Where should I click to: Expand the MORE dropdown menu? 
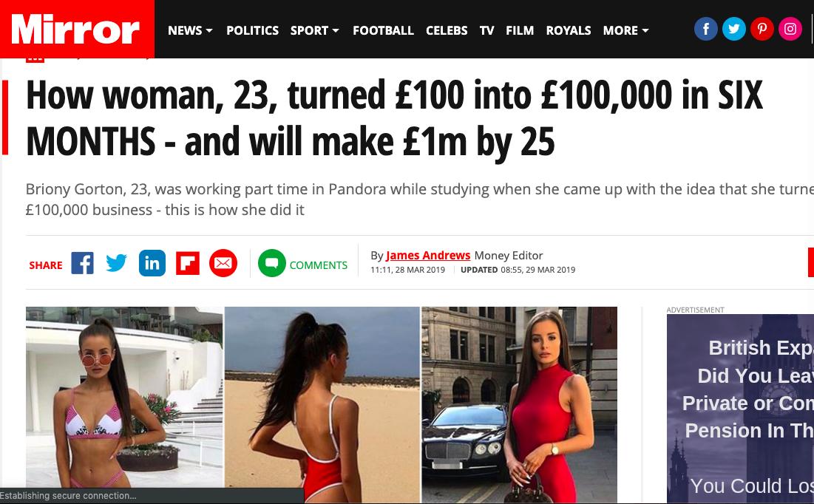(x=625, y=30)
